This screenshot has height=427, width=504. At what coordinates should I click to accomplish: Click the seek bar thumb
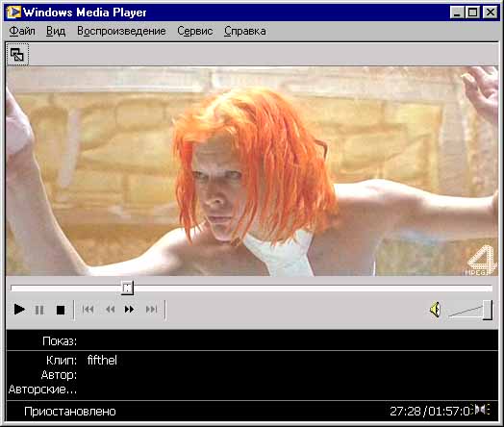[x=127, y=288]
